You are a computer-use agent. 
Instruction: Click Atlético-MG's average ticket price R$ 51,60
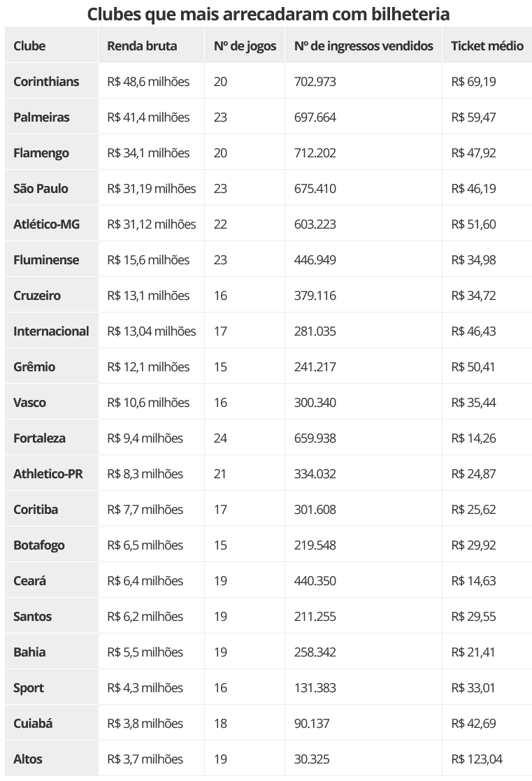pos(473,224)
